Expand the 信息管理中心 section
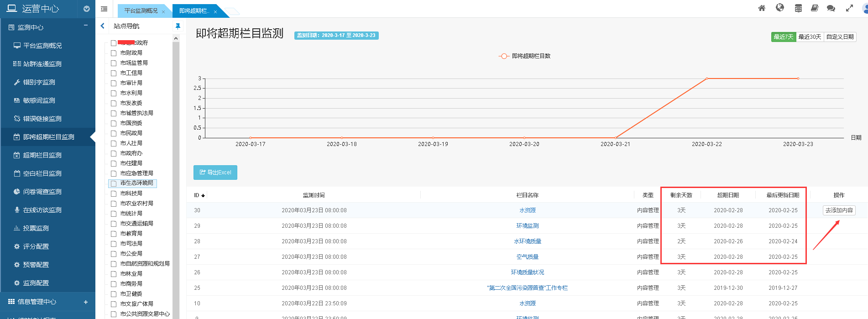The height and width of the screenshot is (319, 868). click(x=85, y=302)
